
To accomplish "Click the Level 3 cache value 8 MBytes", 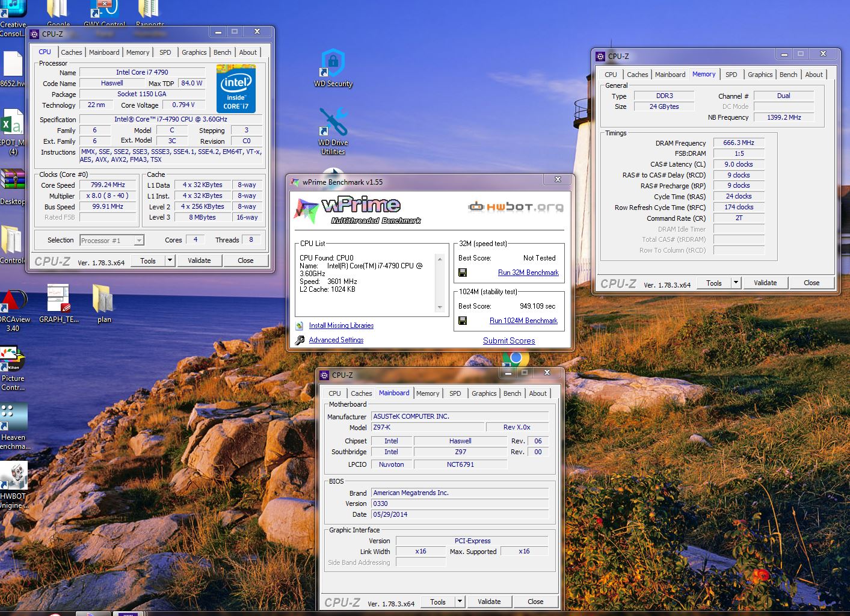I will click(x=202, y=217).
